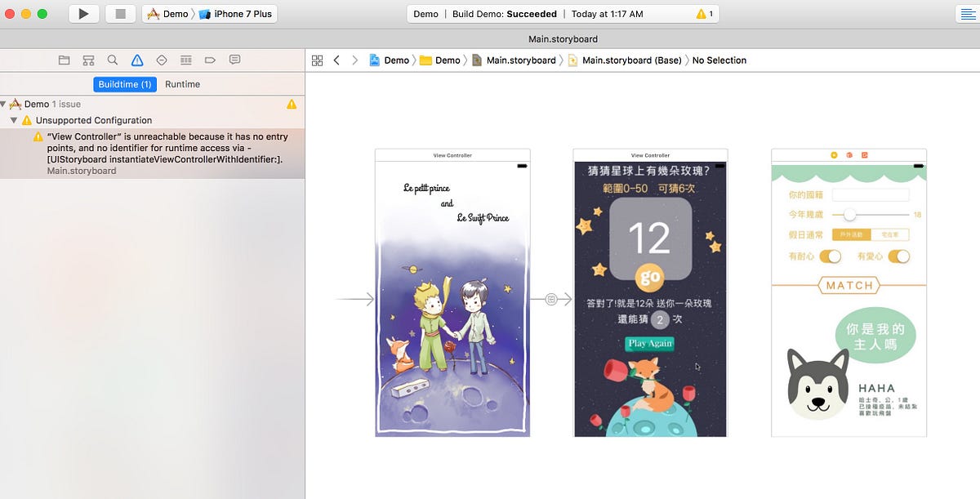
Task: Open the Project navigator folder icon
Action: coord(65,60)
